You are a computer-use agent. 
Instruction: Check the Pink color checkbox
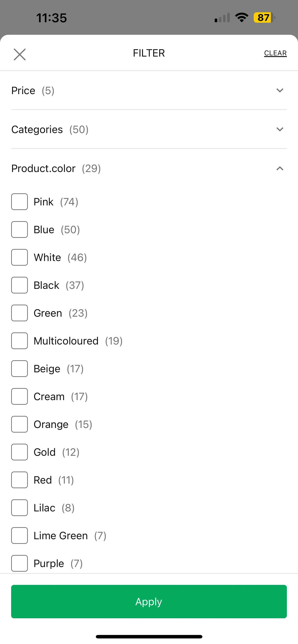tap(19, 202)
